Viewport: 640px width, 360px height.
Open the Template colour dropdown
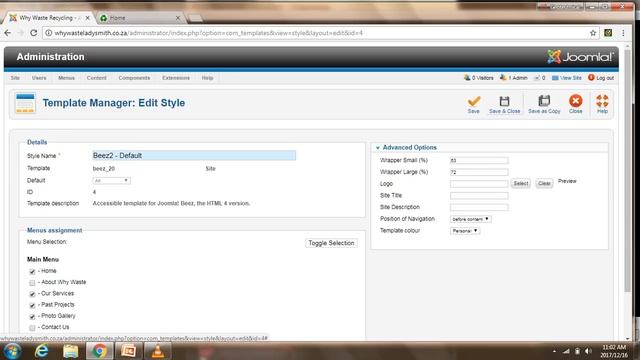coord(465,231)
